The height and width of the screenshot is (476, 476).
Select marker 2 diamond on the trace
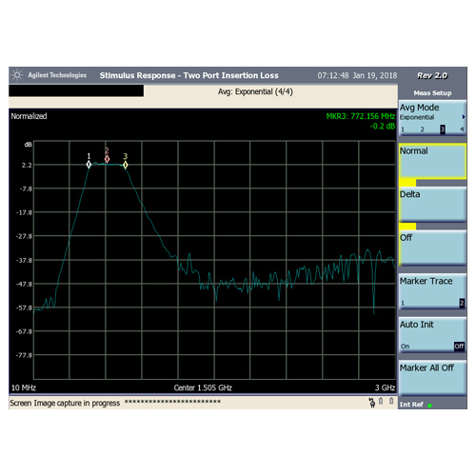tap(107, 159)
